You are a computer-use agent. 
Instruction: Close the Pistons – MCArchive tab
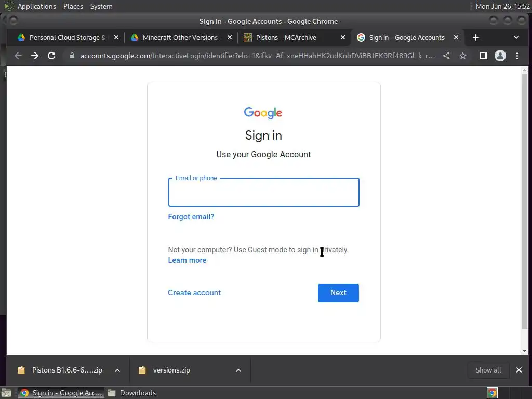coord(343,37)
